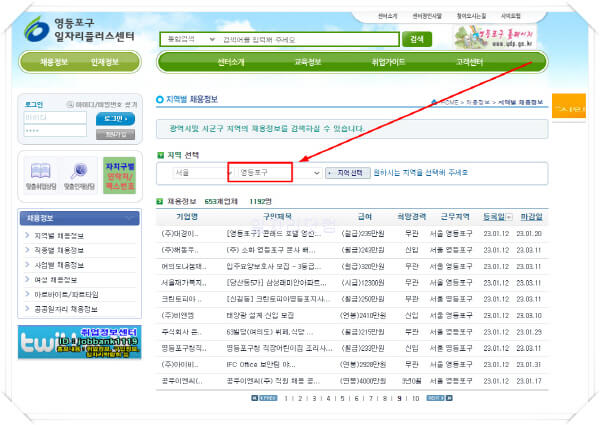Click the blue 로그인 button
Viewport: 600px width, 425px height.
coord(115,119)
